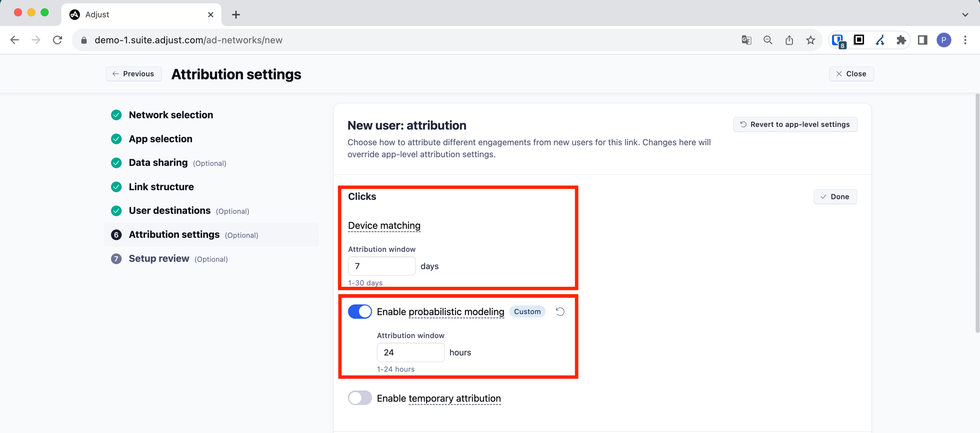Open the Google Translate icon

[746, 40]
